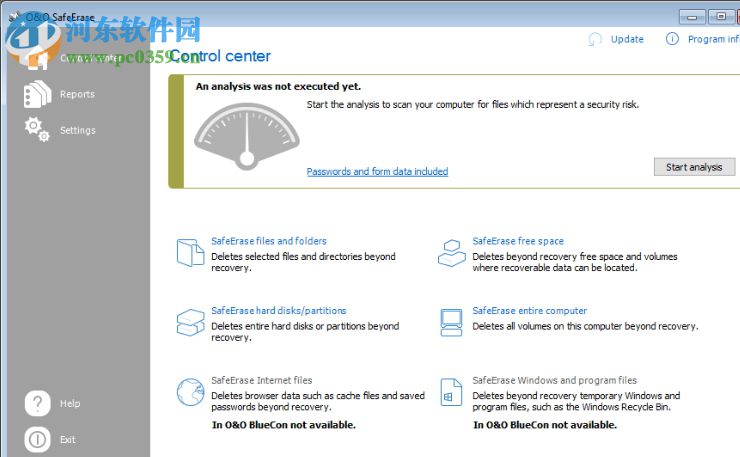Click the Program info icon
The width and height of the screenshot is (740, 457).
coord(672,39)
